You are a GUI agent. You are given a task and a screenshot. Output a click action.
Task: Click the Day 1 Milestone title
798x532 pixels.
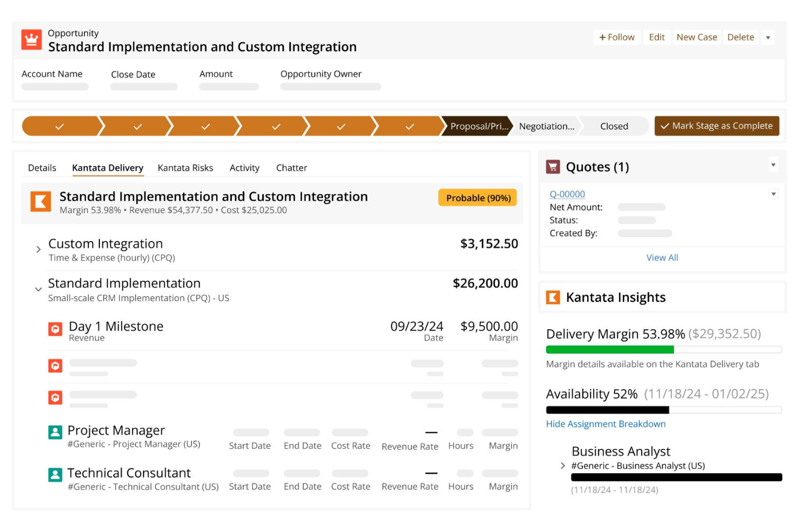pyautogui.click(x=116, y=326)
